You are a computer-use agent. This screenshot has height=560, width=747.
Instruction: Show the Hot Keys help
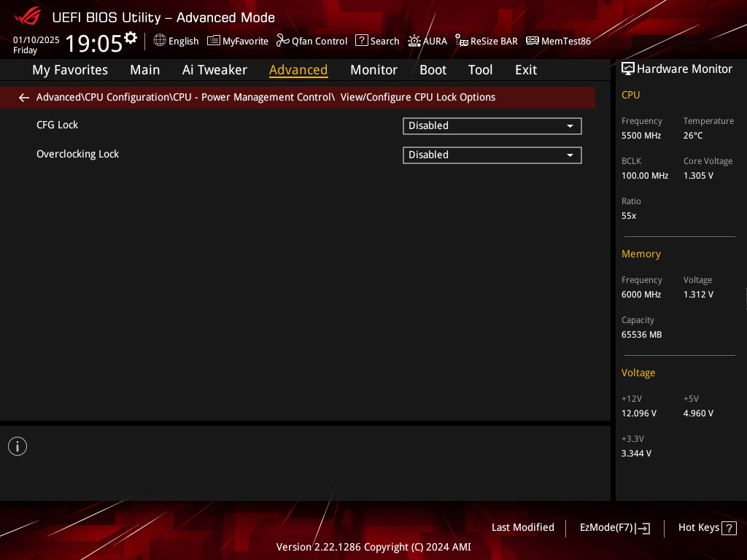(706, 528)
